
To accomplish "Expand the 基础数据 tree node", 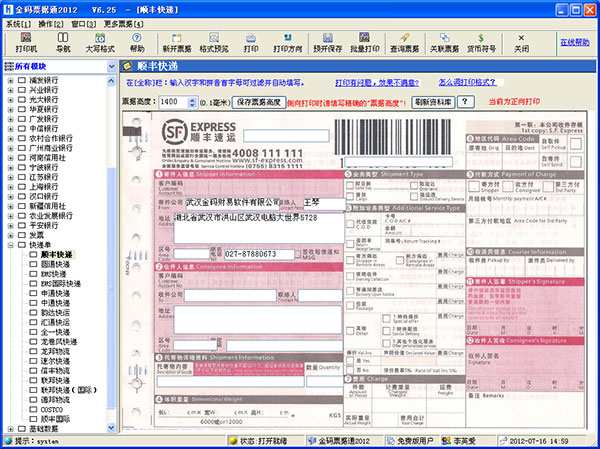I will tap(11, 429).
